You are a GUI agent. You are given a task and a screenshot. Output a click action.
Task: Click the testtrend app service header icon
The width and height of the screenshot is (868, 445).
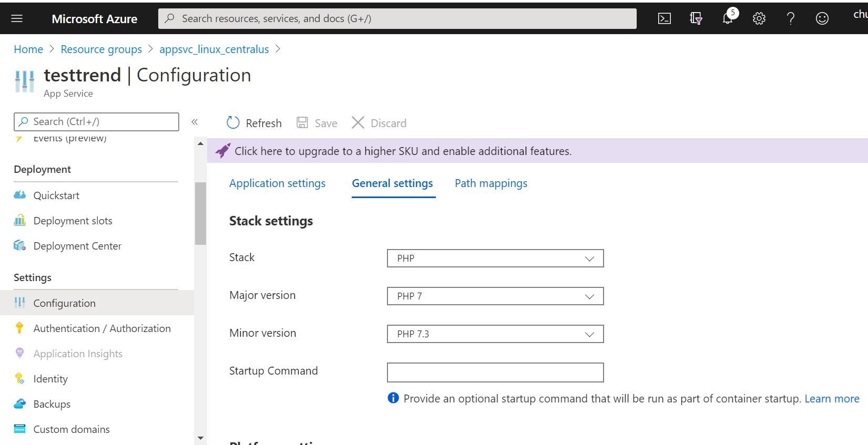coord(24,81)
